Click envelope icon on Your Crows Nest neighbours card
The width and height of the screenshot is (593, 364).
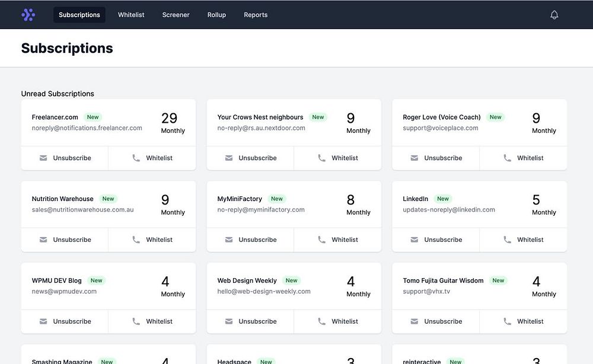tap(229, 158)
